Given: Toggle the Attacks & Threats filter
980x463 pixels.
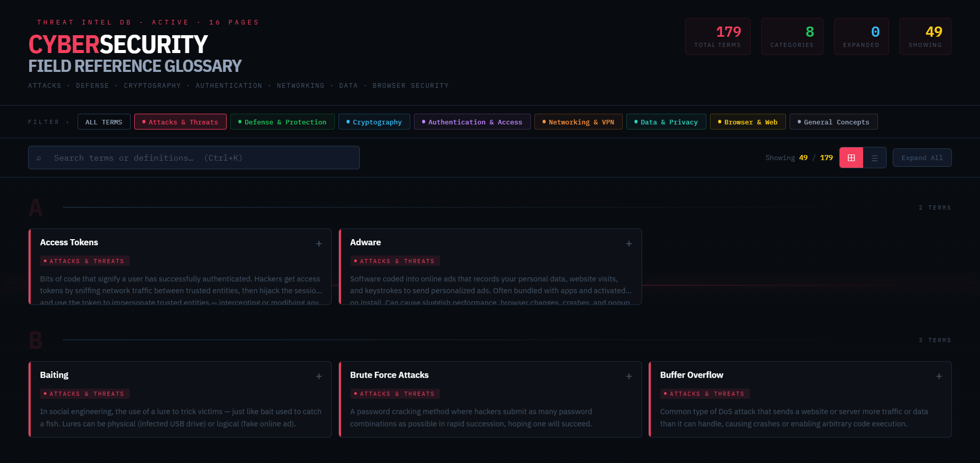Looking at the screenshot, I should (x=180, y=122).
